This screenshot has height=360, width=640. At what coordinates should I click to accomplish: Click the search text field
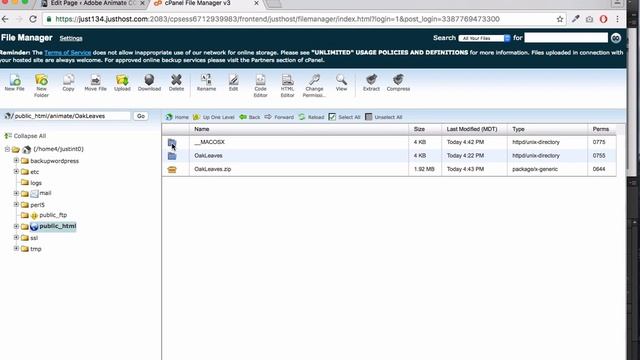(x=566, y=38)
